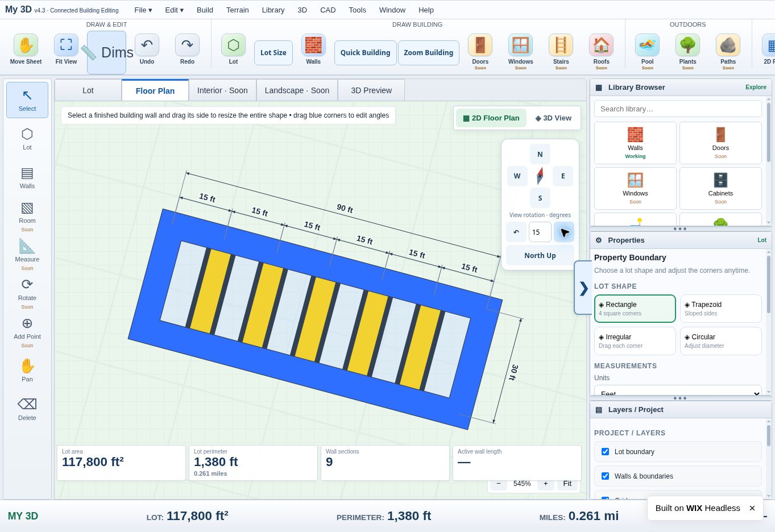Viewport: 775px width, 532px height.
Task: Select the Measure tool in sidebar
Action: click(x=27, y=253)
